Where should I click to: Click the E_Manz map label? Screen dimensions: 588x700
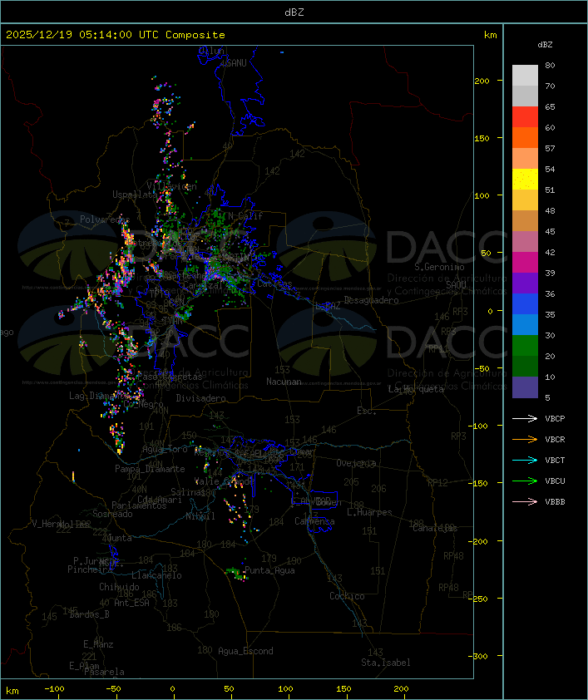pos(98,644)
